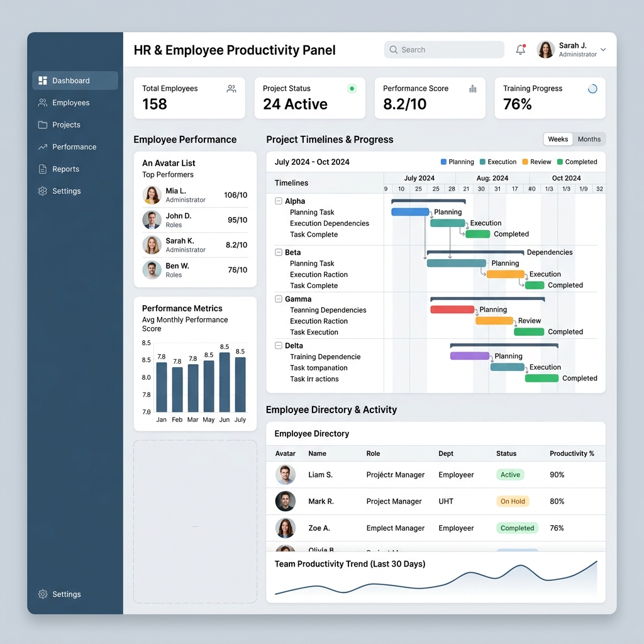
Task: Click the Planning legend color swatch
Action: [444, 162]
